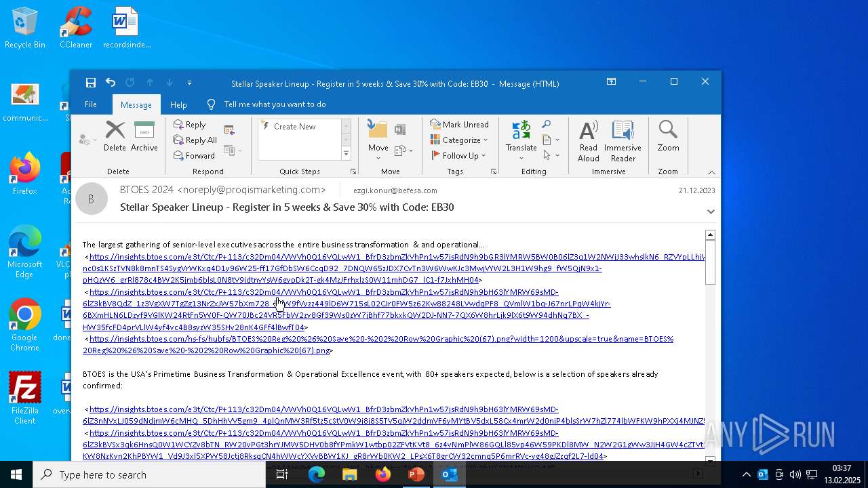868x488 pixels.
Task: Click the Reply with Meeting icon
Action: (x=229, y=129)
